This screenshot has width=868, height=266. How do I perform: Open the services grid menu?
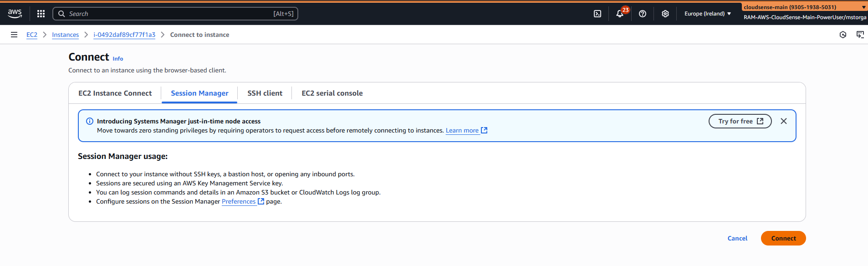(41, 14)
